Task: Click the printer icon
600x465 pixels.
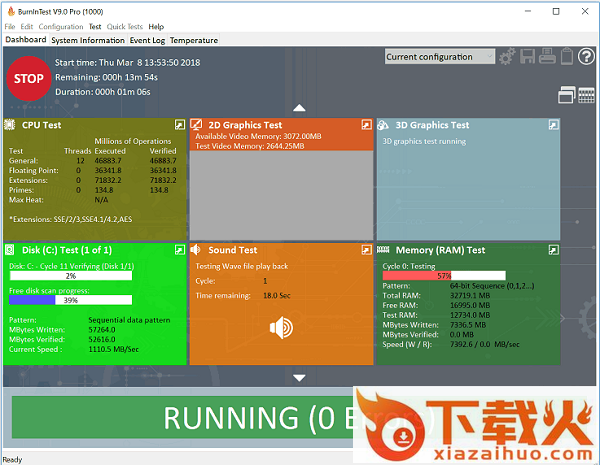Action: coord(548,57)
